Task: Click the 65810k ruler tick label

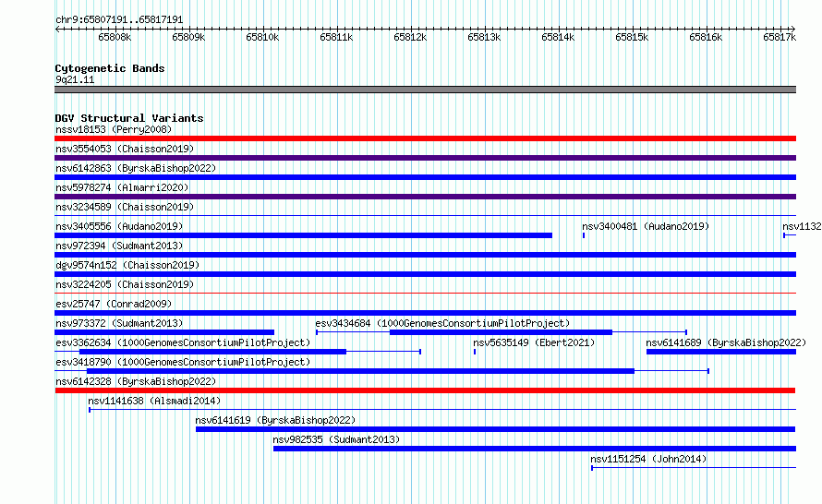Action: tap(262, 37)
